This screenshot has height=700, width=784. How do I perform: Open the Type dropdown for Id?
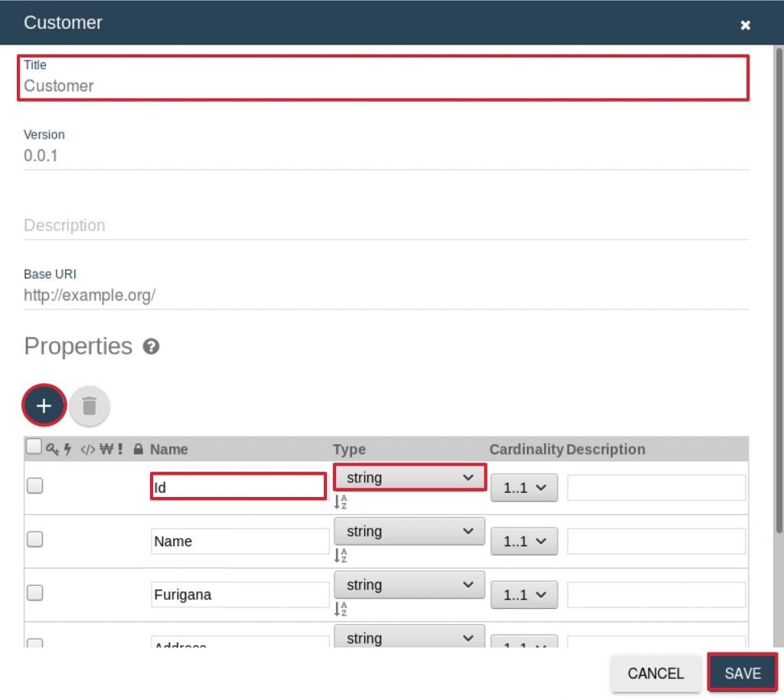pyautogui.click(x=410, y=478)
